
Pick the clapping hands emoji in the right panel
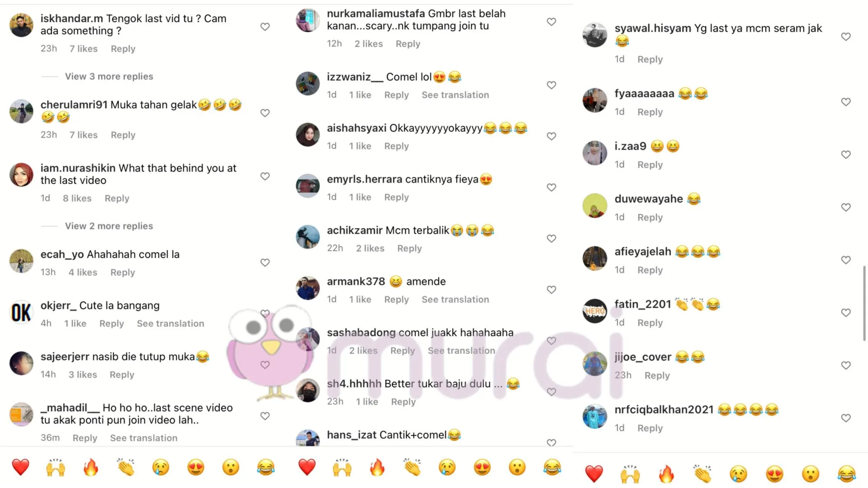[x=702, y=474]
